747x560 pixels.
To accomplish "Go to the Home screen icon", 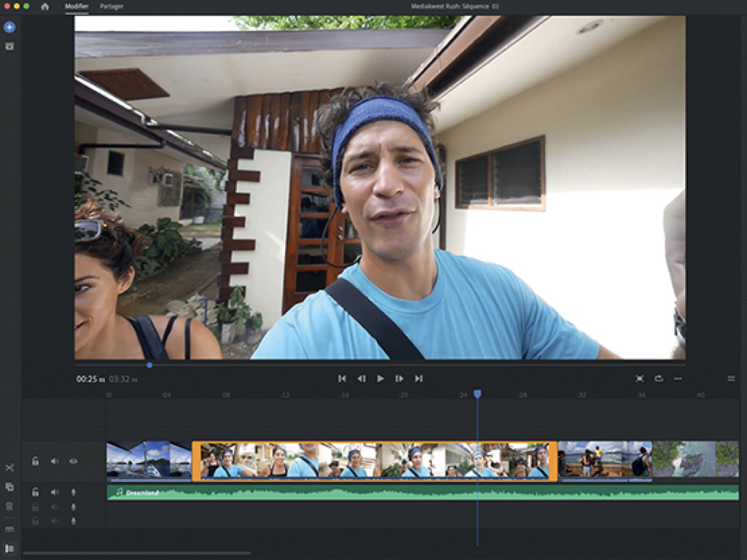I will pos(45,7).
